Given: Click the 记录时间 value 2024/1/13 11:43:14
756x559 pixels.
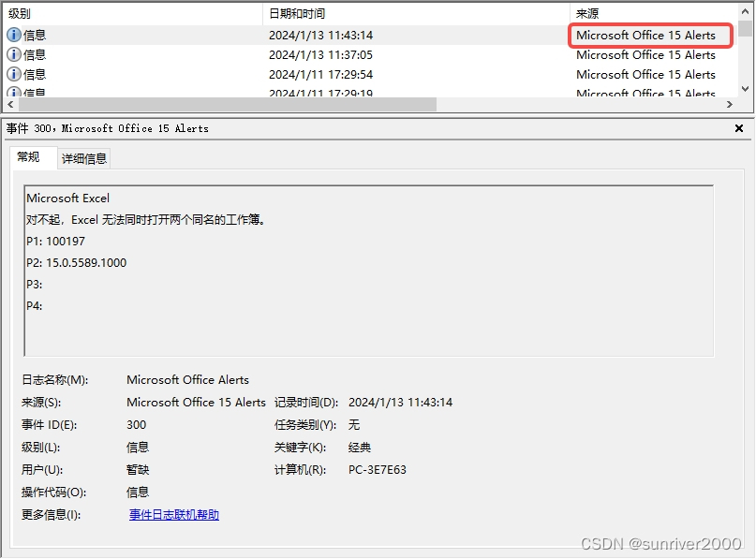Looking at the screenshot, I should pos(400,403).
